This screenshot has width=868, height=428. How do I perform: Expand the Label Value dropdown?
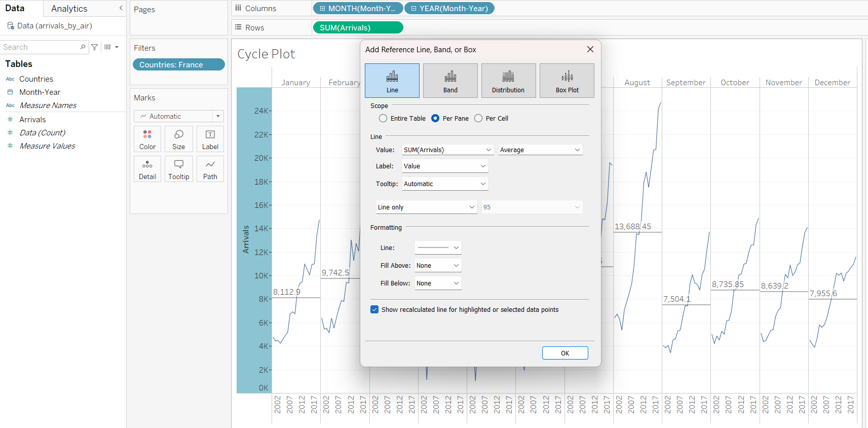tap(445, 166)
